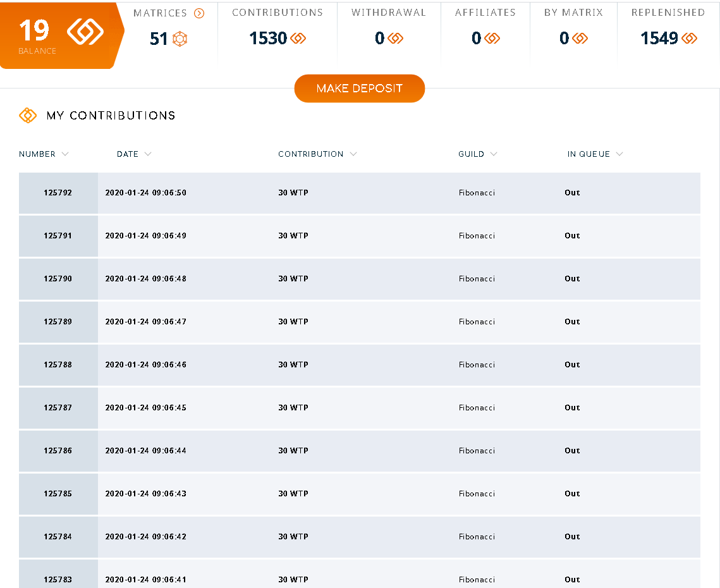Click 30 WTP in row 125786

pos(293,451)
